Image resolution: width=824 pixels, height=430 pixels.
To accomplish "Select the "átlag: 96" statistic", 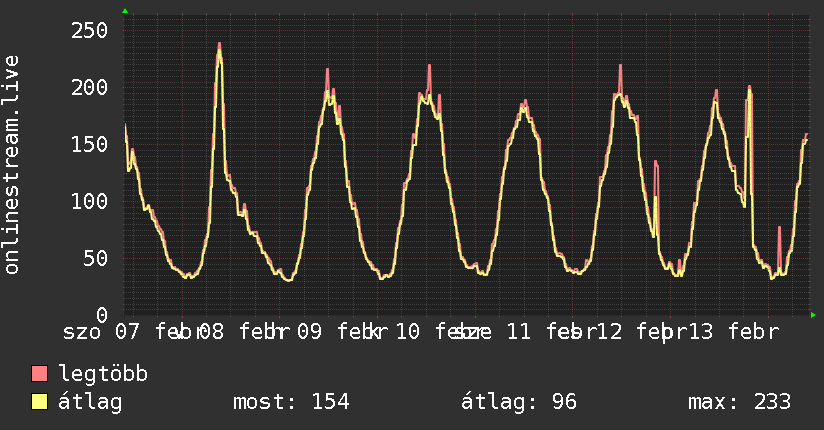I will coord(519,402).
